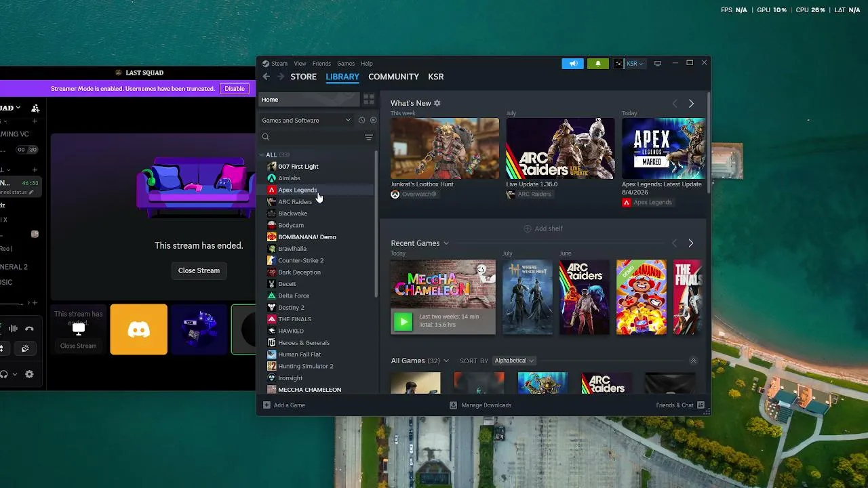Screen dimensions: 868x488
Task: Open advanced filters icon beside library search
Action: 369,137
